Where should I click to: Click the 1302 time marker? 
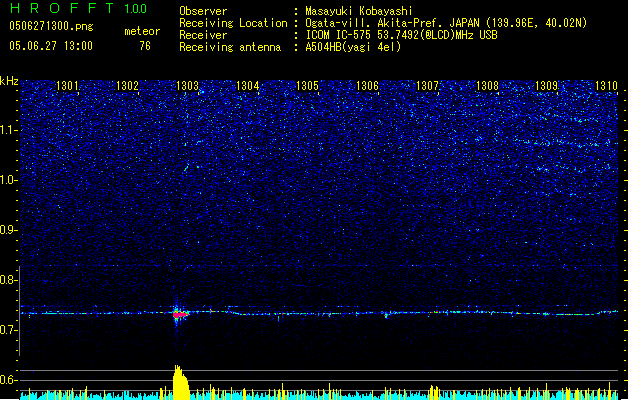127,86
